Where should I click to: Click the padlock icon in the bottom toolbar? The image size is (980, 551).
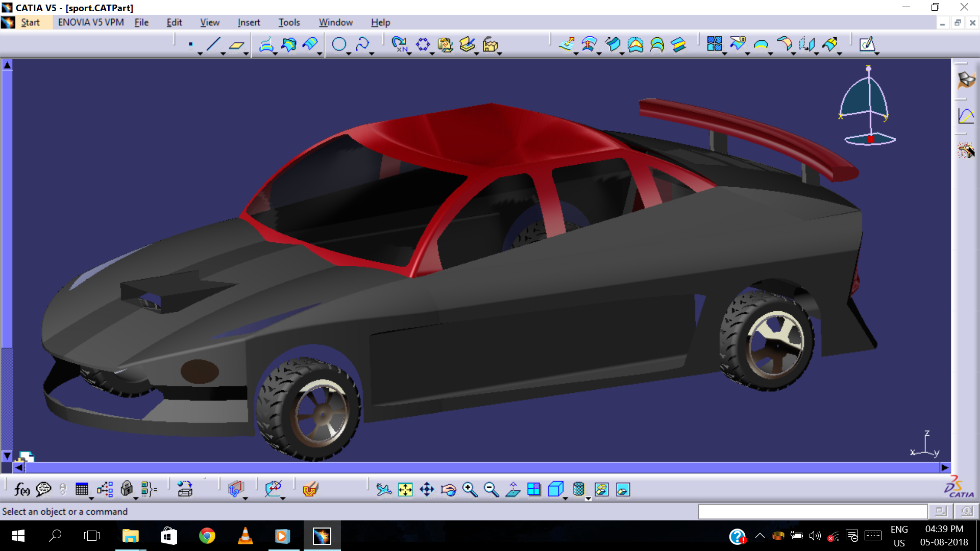click(x=127, y=489)
